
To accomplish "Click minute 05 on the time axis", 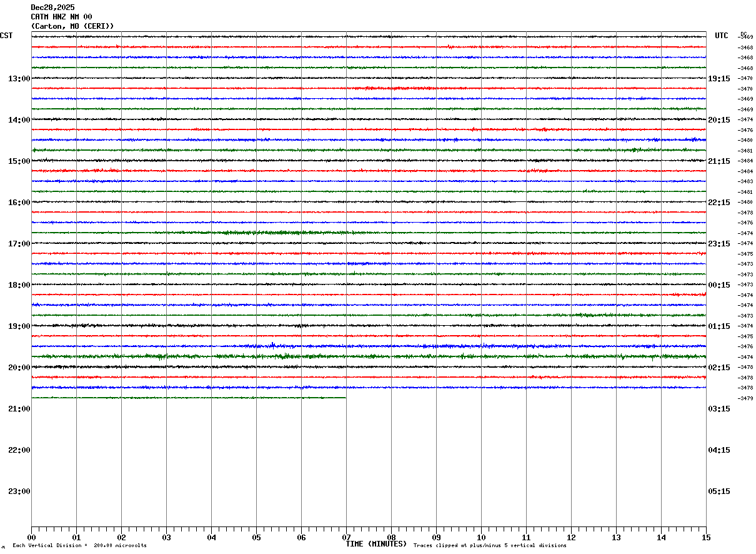I will pos(256,537).
